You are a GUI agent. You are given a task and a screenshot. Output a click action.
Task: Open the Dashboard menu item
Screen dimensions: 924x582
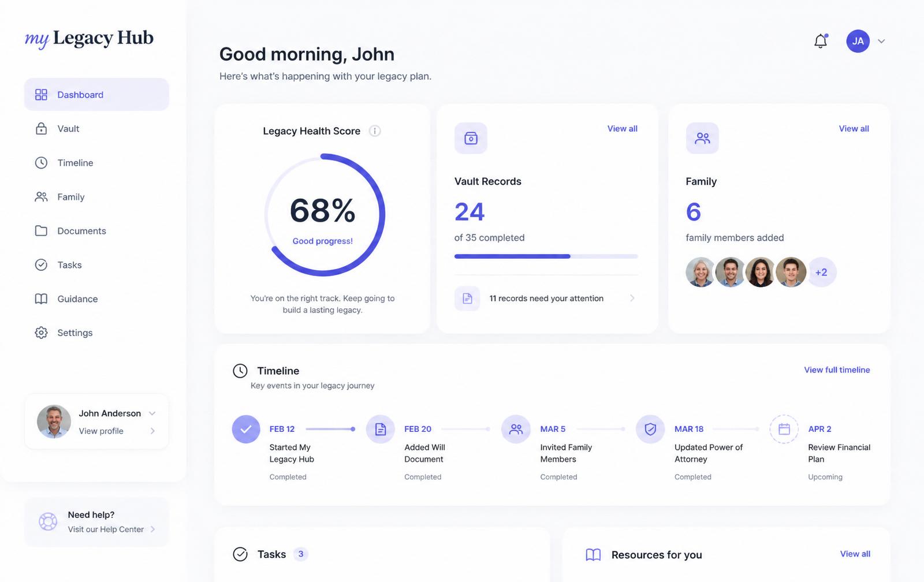96,95
